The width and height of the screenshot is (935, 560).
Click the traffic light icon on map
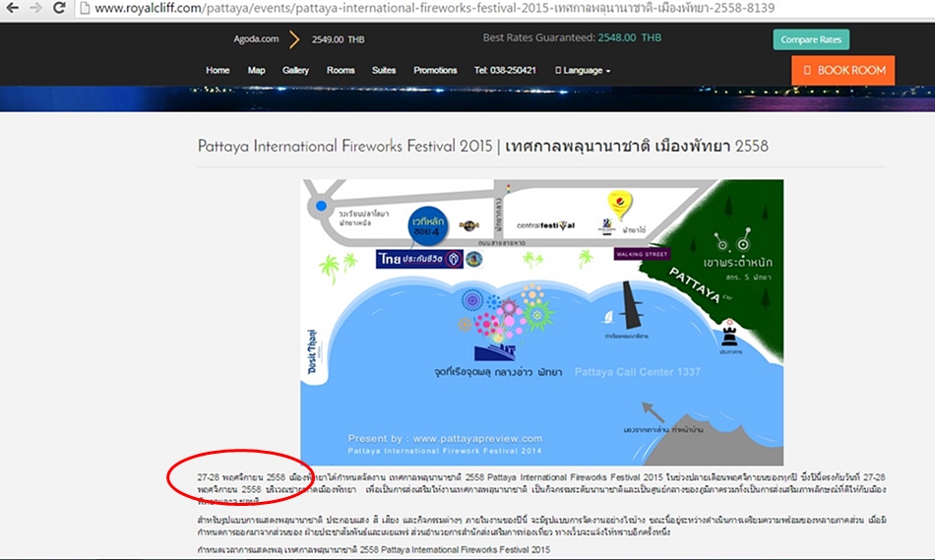(508, 188)
